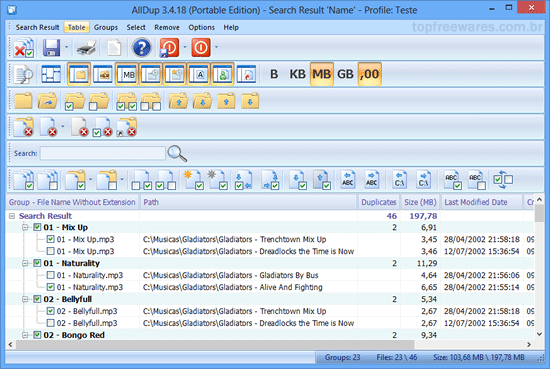Click the red power icon without floppy
The height and width of the screenshot is (369, 550).
point(201,48)
